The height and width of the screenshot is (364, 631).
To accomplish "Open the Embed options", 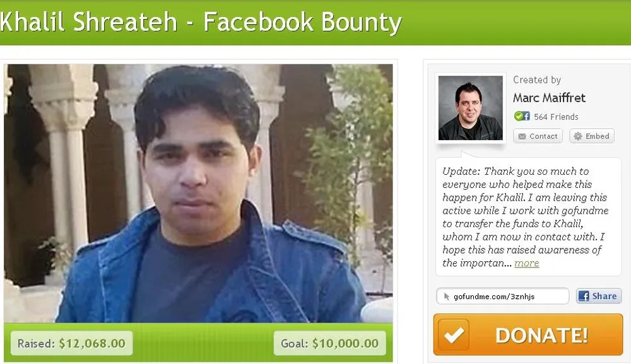I will 592,136.
